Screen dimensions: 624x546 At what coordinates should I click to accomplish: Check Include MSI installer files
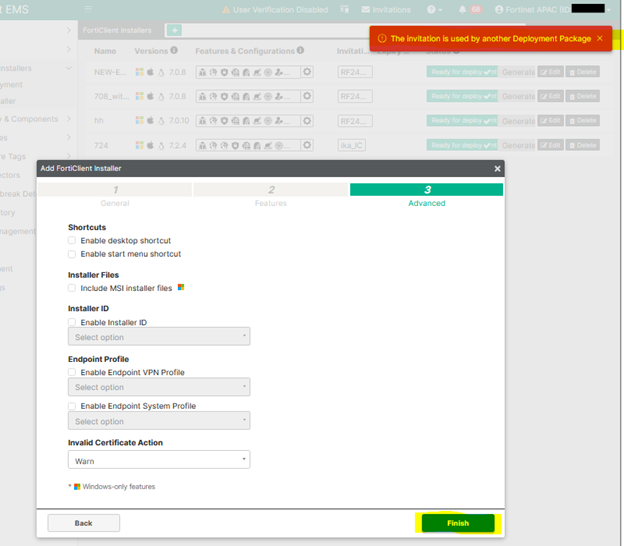(x=72, y=288)
